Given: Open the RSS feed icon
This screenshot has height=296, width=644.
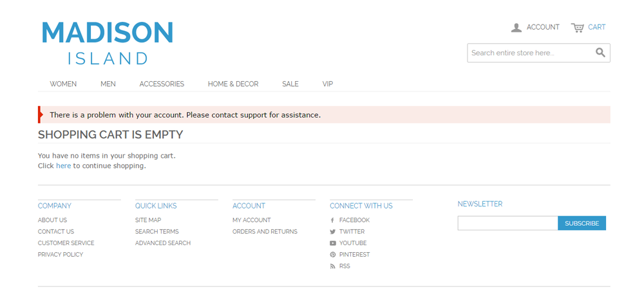Looking at the screenshot, I should (333, 266).
